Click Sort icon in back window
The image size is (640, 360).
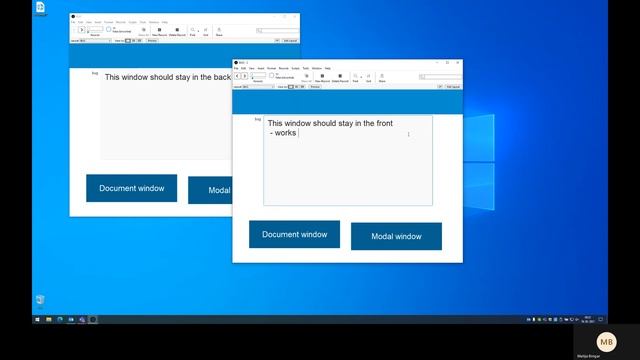coord(206,31)
